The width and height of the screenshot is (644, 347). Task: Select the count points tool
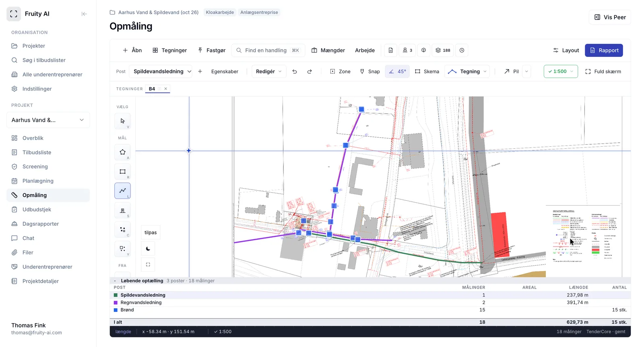pos(122,230)
